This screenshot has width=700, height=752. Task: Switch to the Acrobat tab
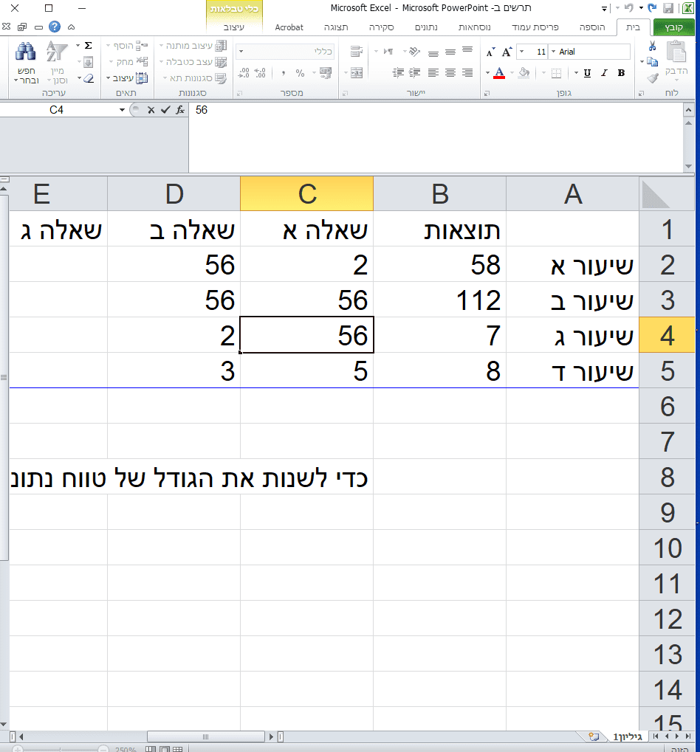(x=289, y=27)
